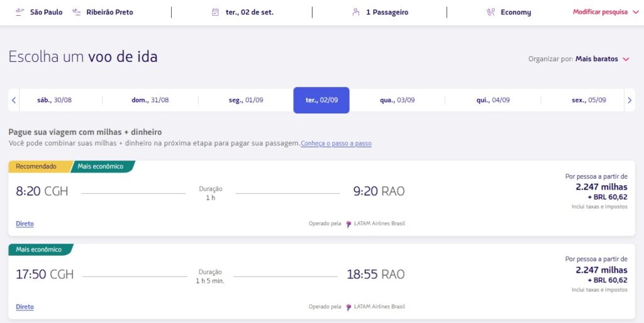Switch to the qua., 03/09 date tab
The image size is (644, 323).
(x=397, y=100)
